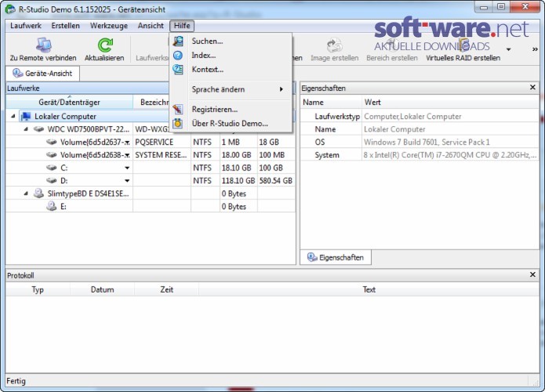Collapse the Lokaler Computer tree node
Image resolution: width=545 pixels, height=392 pixels.
pos(13,116)
